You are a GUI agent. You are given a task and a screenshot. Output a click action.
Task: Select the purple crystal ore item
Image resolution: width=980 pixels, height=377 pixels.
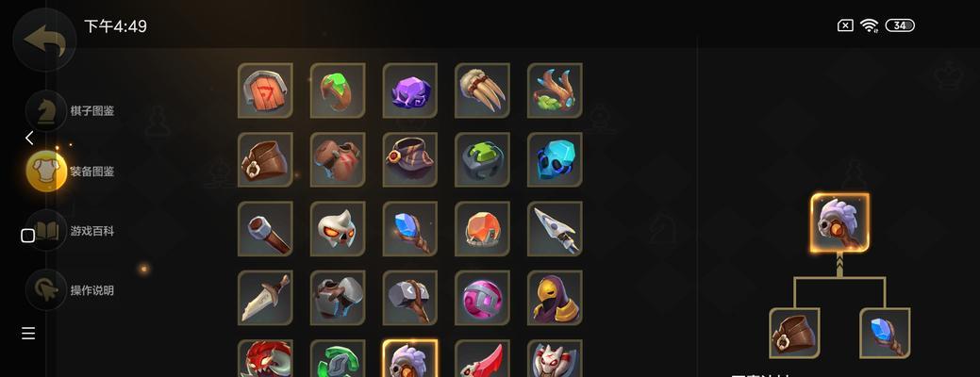coord(410,90)
